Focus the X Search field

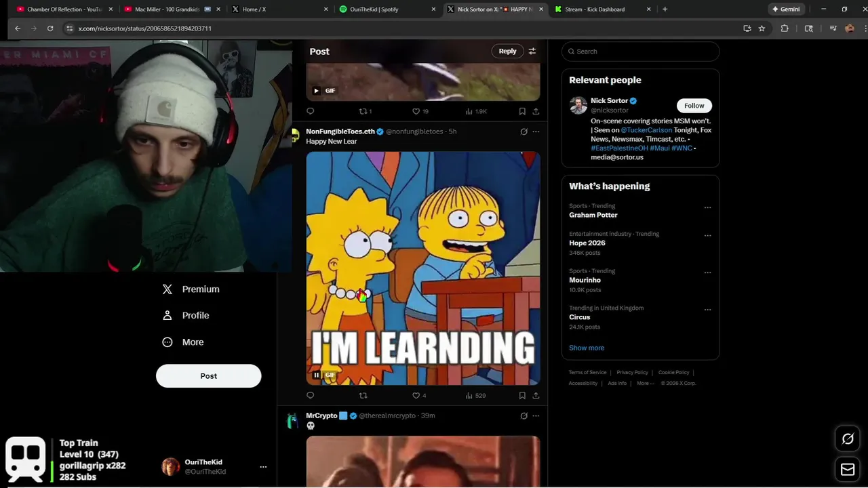(x=640, y=52)
